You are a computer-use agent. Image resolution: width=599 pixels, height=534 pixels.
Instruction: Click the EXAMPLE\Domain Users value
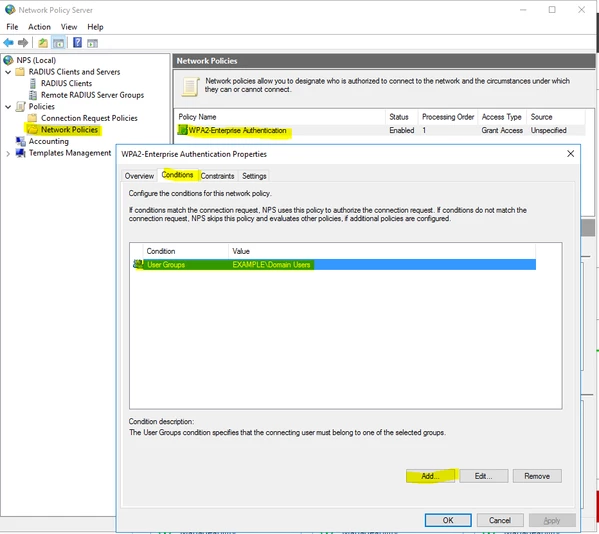coord(271,264)
